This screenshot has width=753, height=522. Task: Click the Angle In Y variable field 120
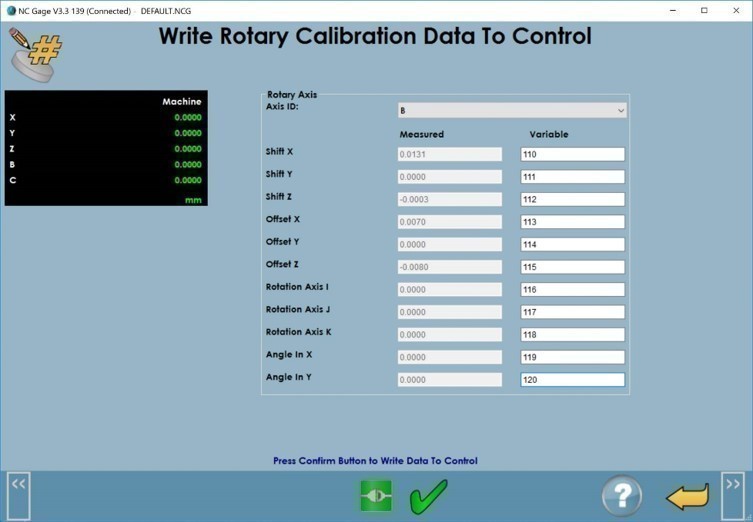(x=572, y=380)
